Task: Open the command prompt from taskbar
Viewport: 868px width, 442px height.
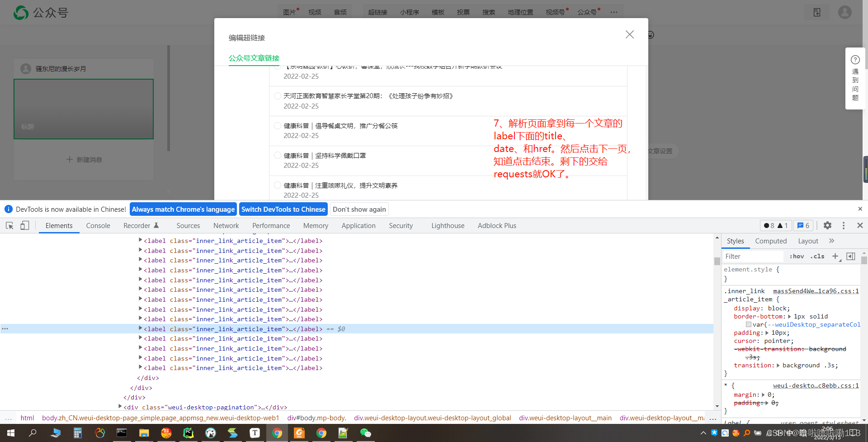Action: pos(122,433)
